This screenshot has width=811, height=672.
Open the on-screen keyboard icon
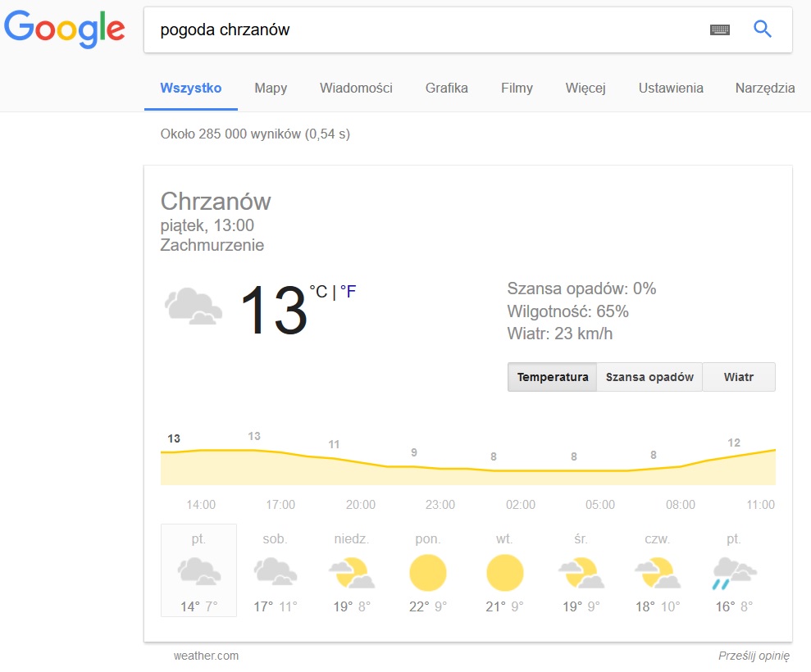(x=720, y=30)
